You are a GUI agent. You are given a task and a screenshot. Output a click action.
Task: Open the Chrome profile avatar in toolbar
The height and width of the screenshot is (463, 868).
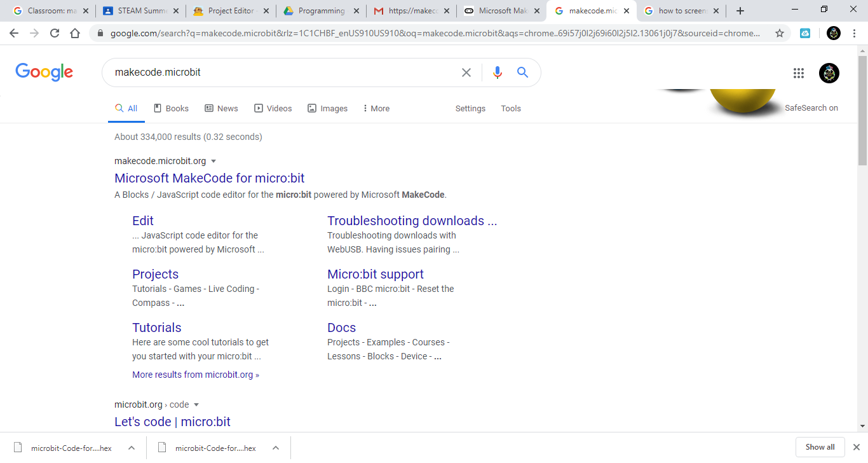point(833,34)
